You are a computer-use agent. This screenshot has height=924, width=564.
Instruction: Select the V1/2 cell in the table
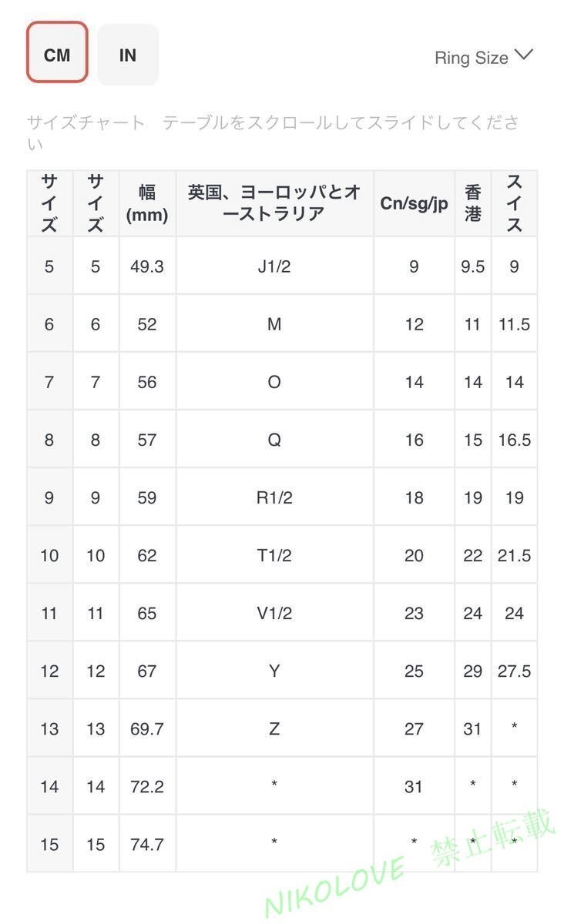click(273, 612)
